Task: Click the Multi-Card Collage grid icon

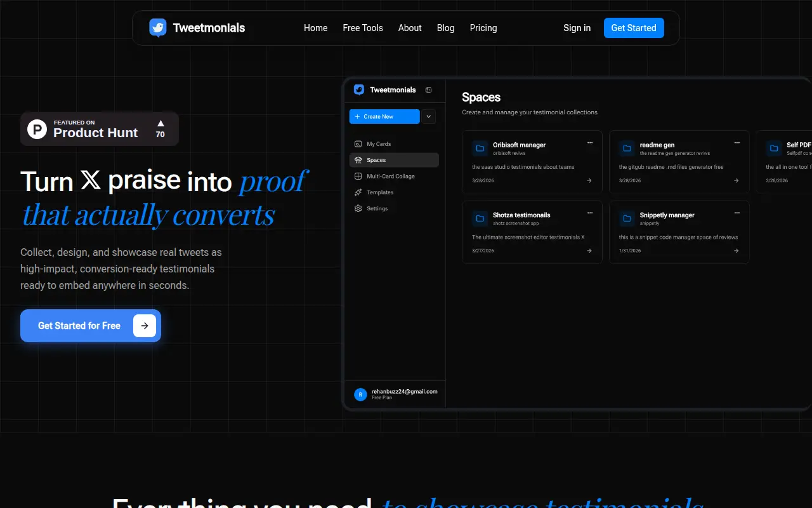Action: (358, 176)
